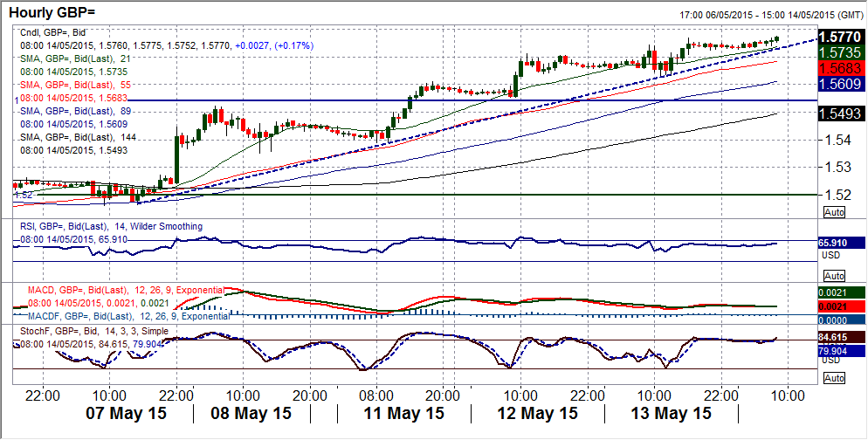Click the SMA 89 legend entry
This screenshot has width=868, height=440.
tap(75, 111)
